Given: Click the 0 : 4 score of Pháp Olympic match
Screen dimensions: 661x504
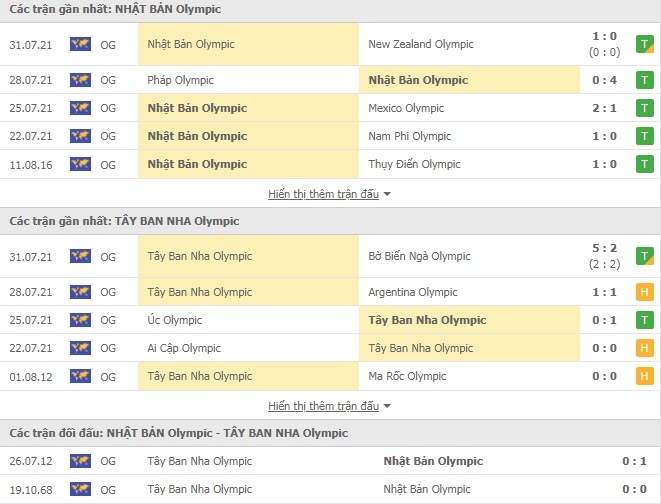Looking at the screenshot, I should click(605, 80).
